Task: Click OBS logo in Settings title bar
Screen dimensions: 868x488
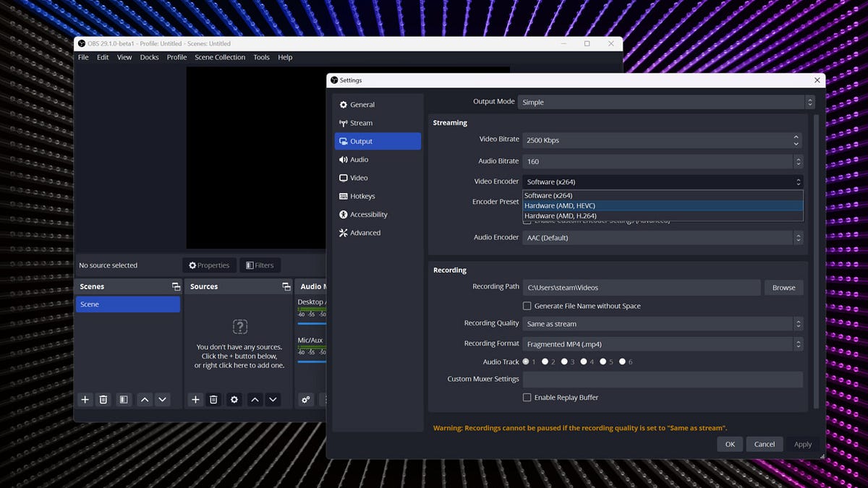Action: click(333, 80)
